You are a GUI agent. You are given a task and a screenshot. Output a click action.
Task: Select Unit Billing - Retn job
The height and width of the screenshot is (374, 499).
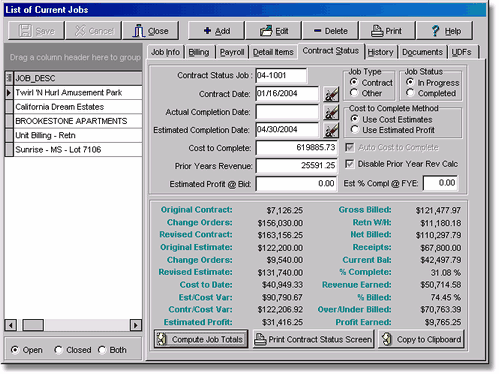78,135
